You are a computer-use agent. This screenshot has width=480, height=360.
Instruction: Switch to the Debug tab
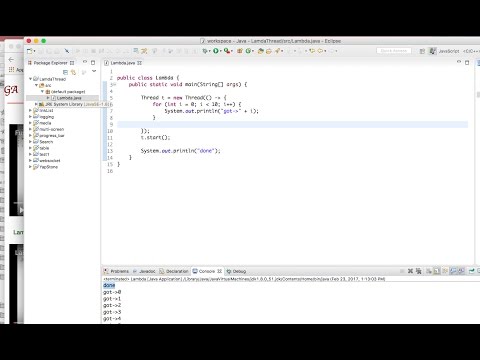(236, 271)
